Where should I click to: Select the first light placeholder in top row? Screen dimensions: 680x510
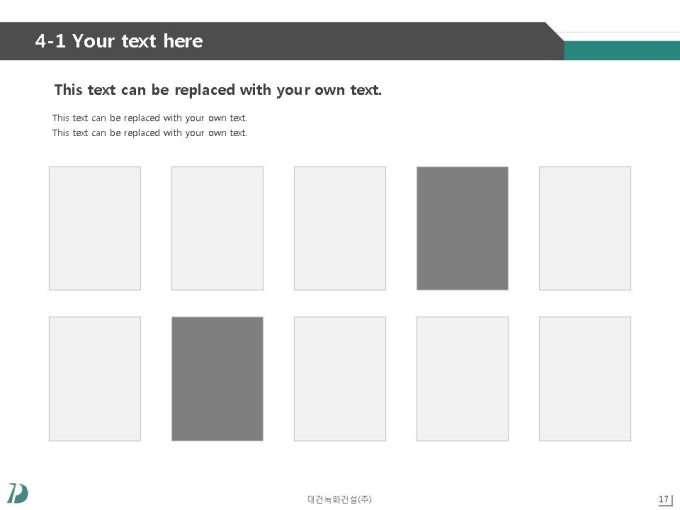coord(95,228)
